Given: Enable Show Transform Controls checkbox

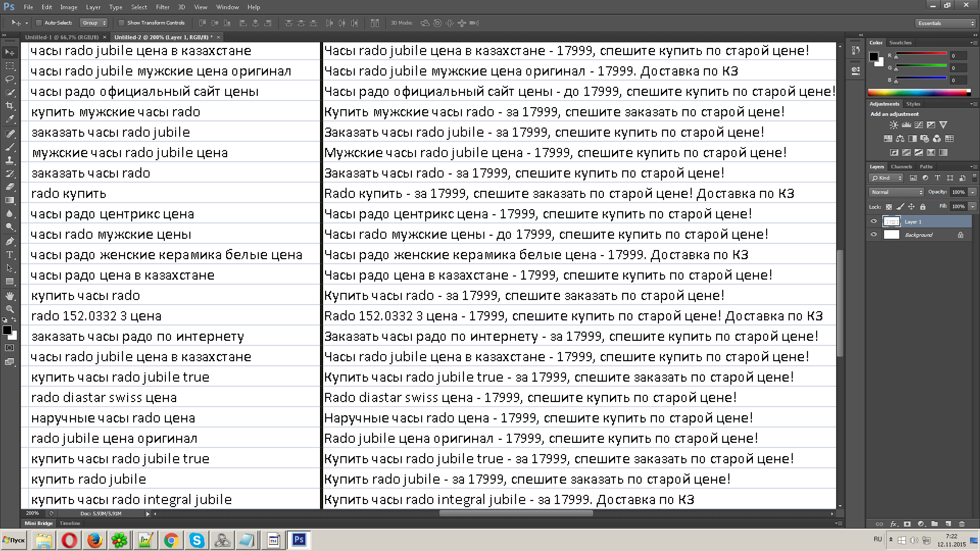Looking at the screenshot, I should [x=121, y=23].
